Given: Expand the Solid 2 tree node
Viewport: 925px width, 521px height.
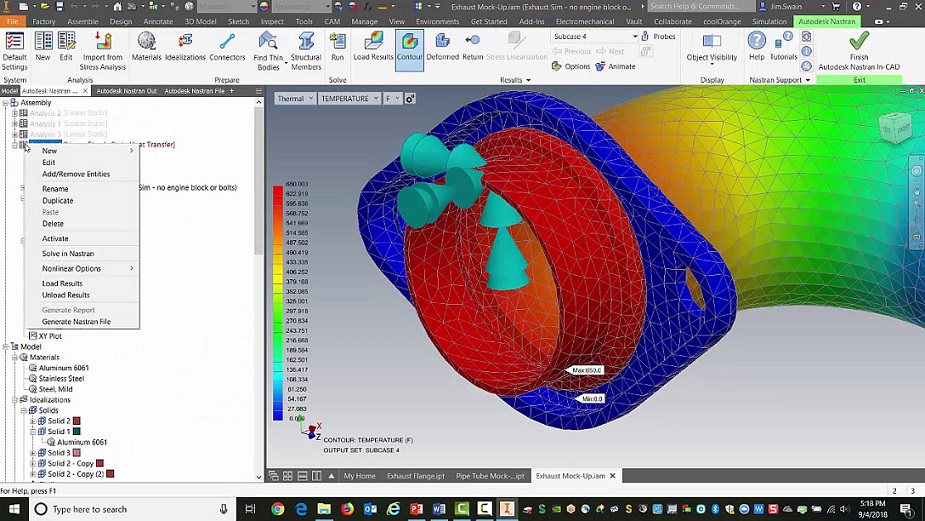Looking at the screenshot, I should (x=33, y=421).
